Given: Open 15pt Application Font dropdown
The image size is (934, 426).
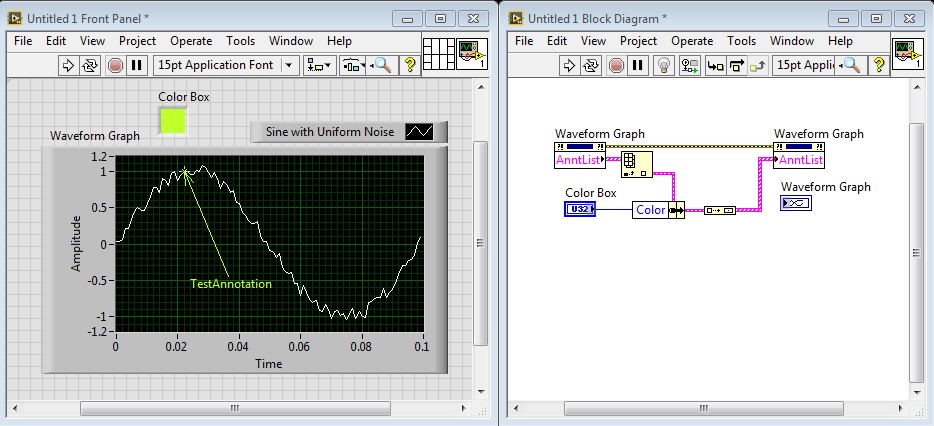Looking at the screenshot, I should (226, 65).
